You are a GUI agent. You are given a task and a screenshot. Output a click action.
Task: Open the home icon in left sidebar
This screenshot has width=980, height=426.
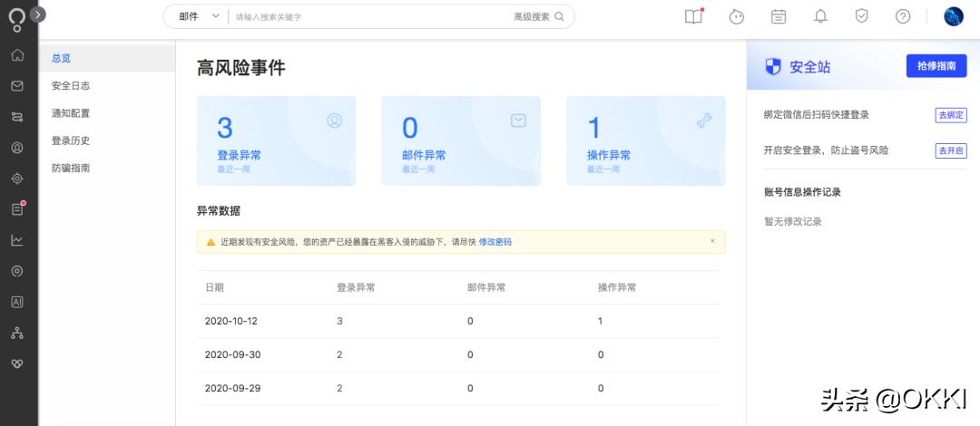point(17,55)
